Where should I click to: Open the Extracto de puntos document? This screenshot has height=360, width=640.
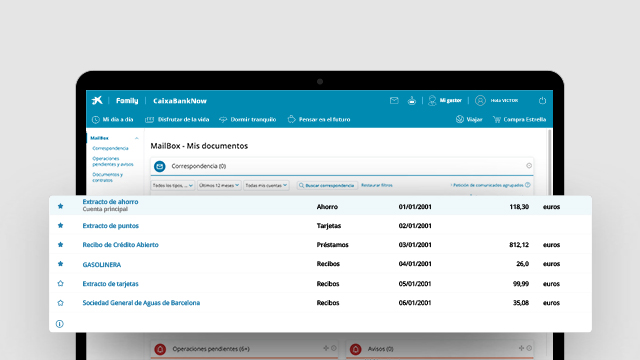point(111,226)
